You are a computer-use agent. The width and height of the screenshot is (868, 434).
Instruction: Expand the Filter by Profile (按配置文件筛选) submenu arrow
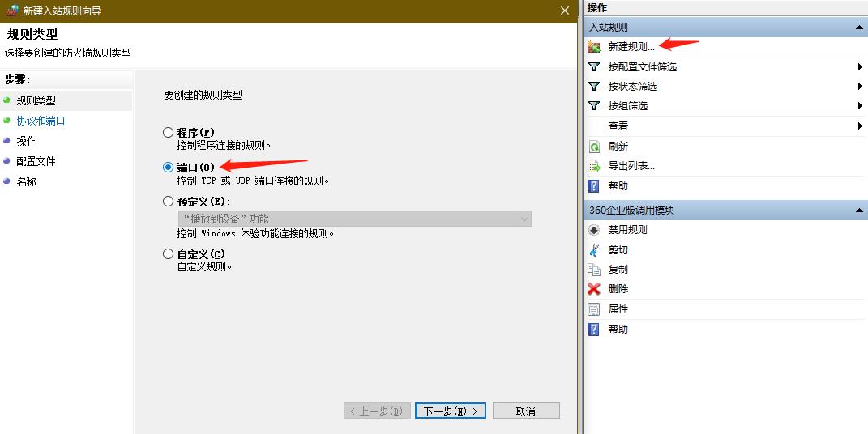tap(859, 66)
